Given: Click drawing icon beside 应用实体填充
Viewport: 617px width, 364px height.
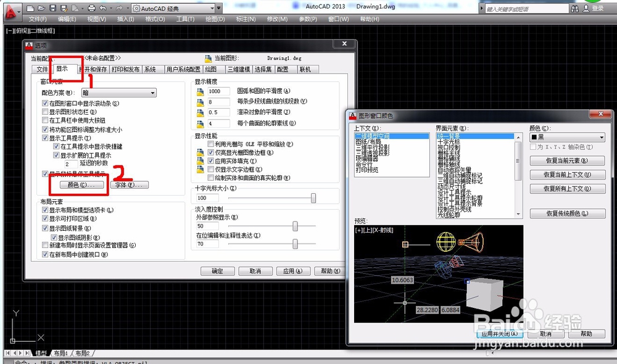Looking at the screenshot, I should 201,161.
